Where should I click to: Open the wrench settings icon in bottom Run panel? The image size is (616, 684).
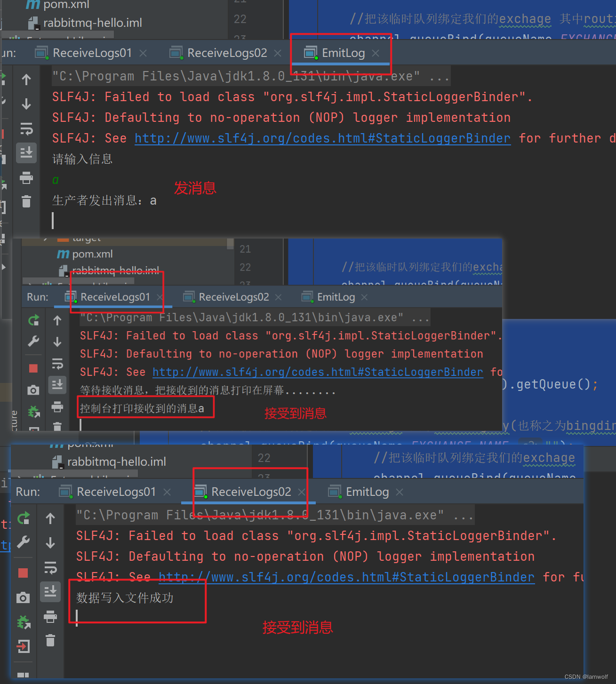(x=23, y=542)
